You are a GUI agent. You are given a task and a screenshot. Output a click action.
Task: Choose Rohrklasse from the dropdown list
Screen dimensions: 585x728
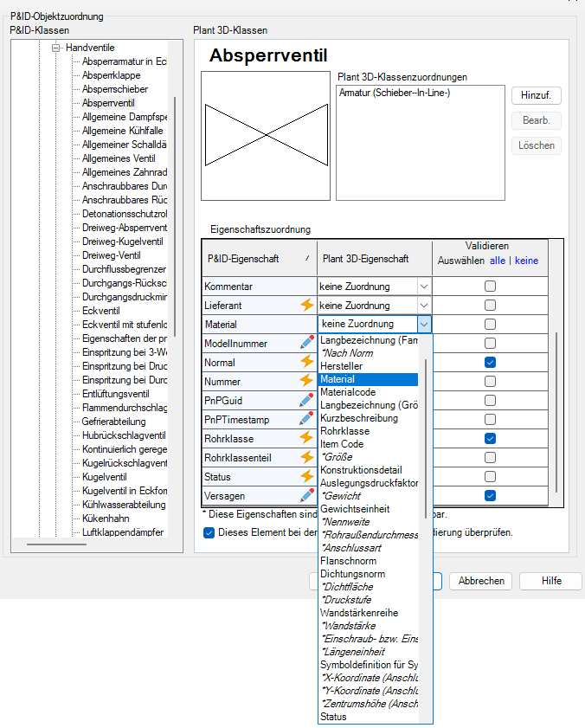(369, 431)
